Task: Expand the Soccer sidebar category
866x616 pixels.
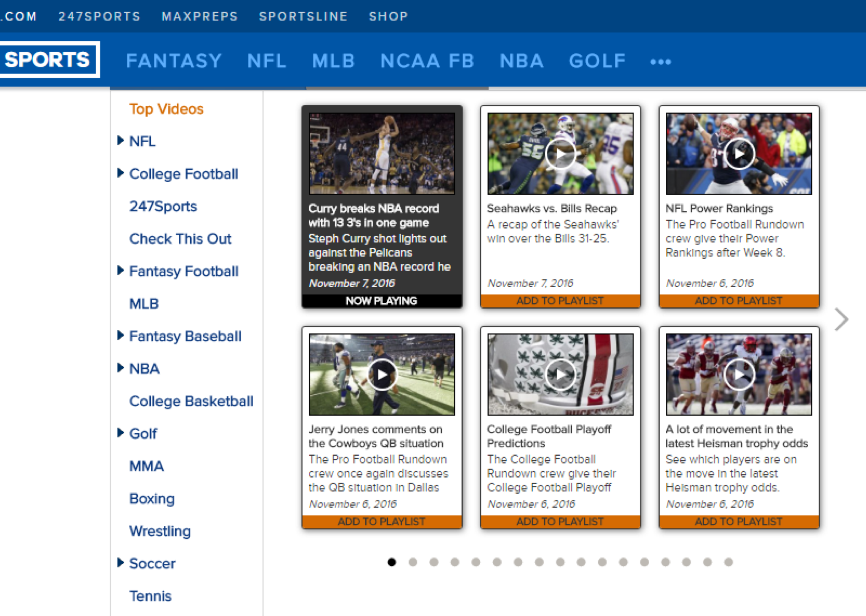Action: coord(120,562)
